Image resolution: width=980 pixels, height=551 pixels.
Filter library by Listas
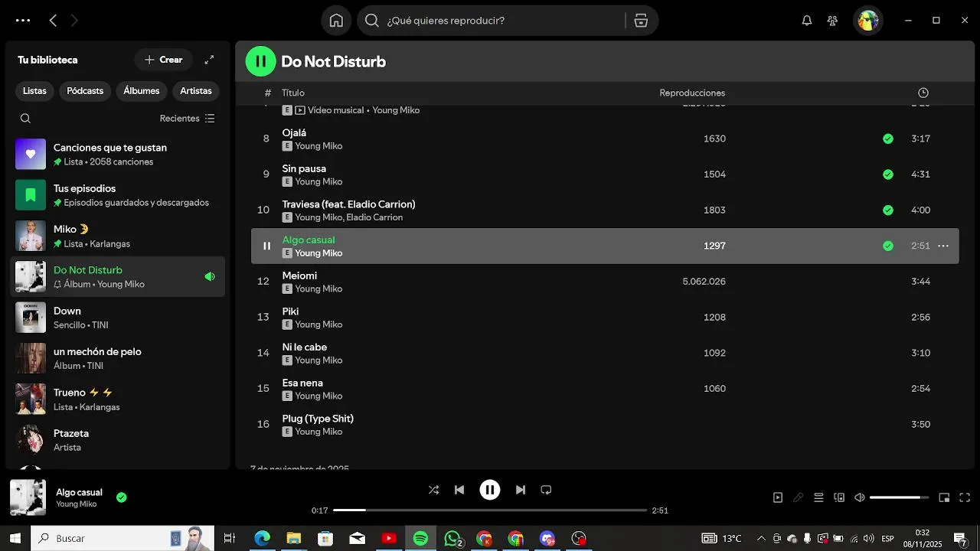point(34,91)
